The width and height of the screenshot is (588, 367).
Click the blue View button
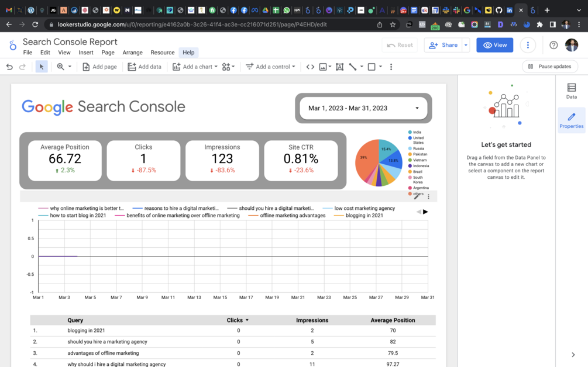(495, 45)
